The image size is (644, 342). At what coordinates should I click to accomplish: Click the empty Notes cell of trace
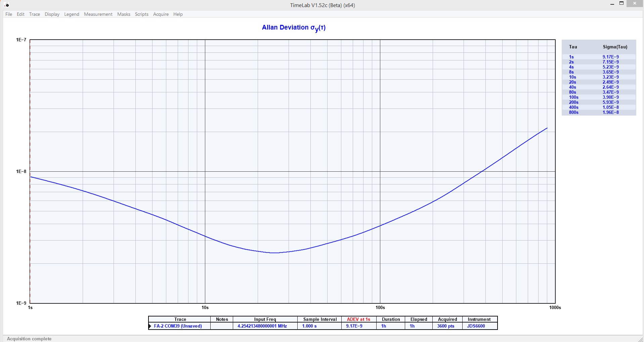tap(222, 326)
